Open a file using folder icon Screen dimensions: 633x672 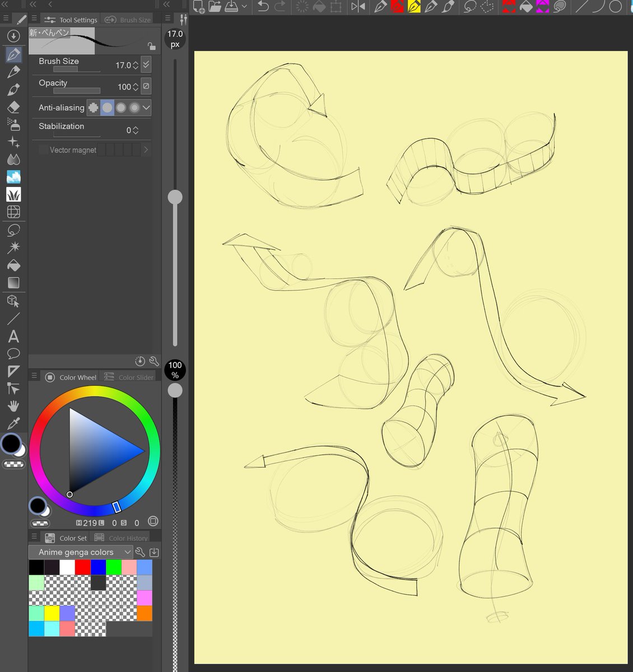[215, 7]
